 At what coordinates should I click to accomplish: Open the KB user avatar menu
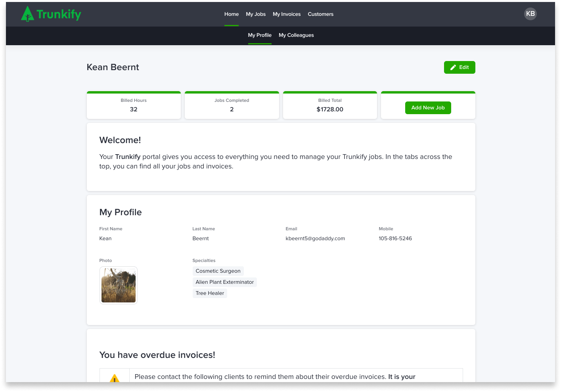click(x=530, y=14)
